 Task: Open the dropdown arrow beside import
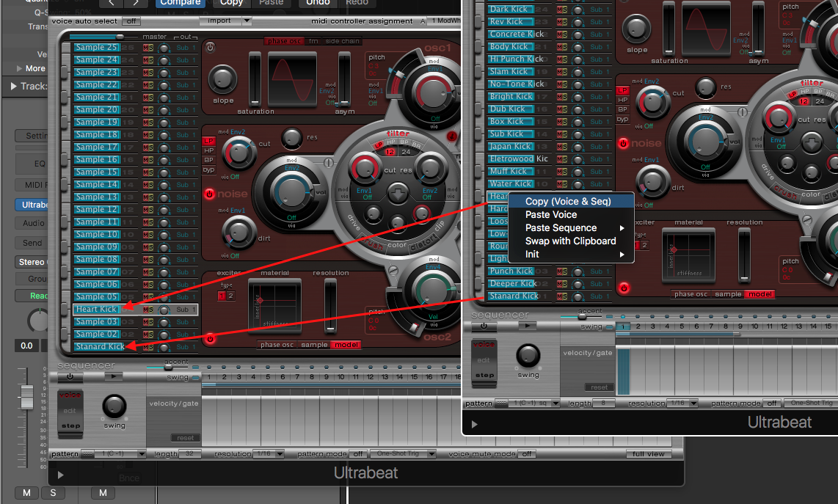coord(247,21)
